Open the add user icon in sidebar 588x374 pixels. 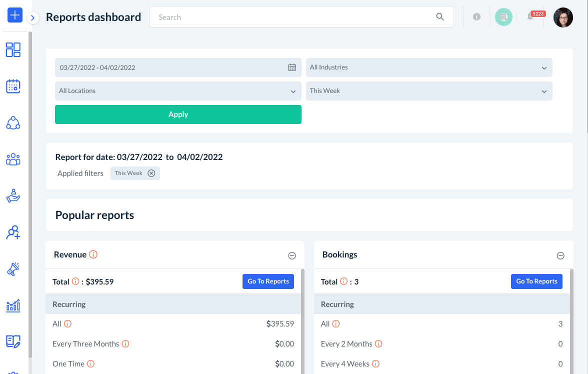13,232
